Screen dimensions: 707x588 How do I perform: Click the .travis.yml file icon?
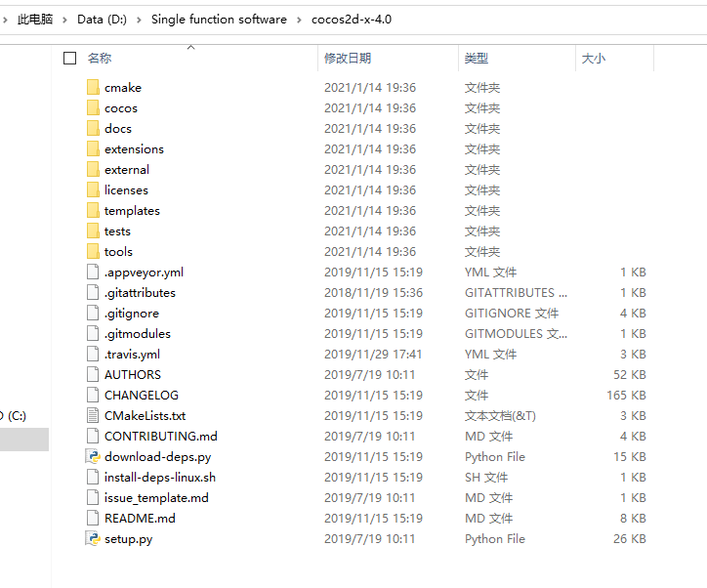(x=93, y=354)
